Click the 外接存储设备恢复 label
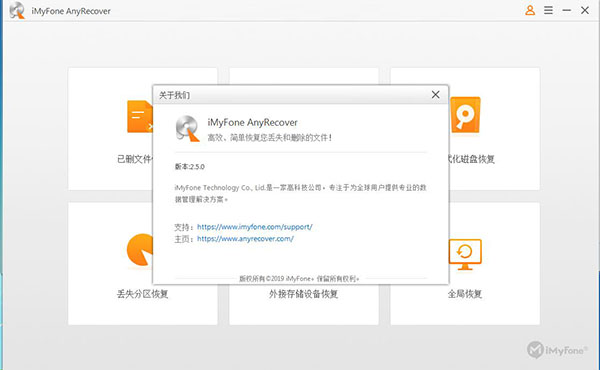600x370 pixels. (x=303, y=294)
